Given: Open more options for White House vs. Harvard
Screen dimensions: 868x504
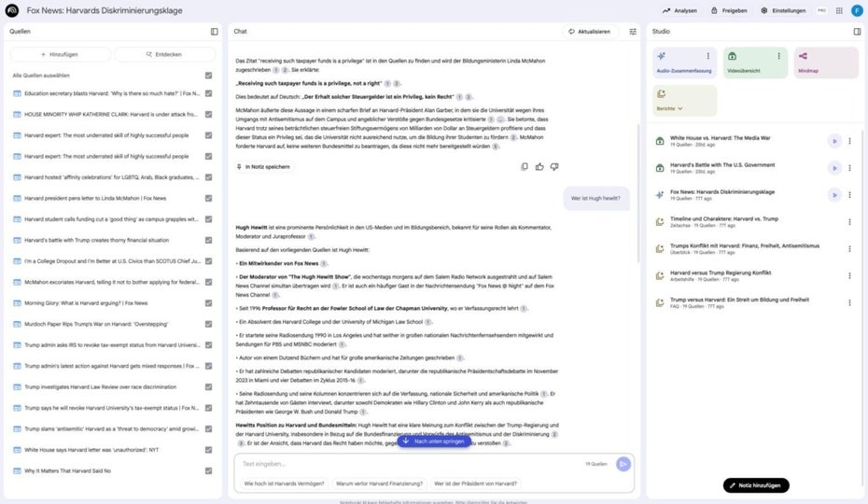Looking at the screenshot, I should [849, 141].
